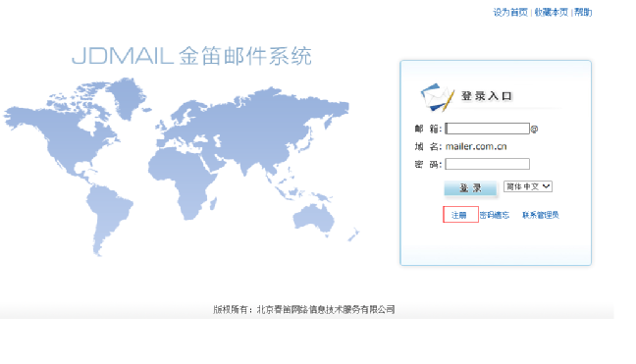Open the 注册 registration link
636x364 pixels.
point(459,215)
